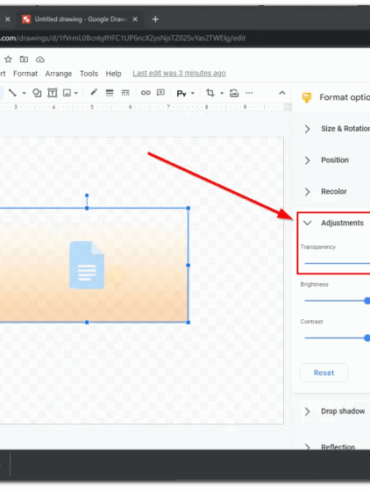Select the Text box tool

(x=52, y=93)
